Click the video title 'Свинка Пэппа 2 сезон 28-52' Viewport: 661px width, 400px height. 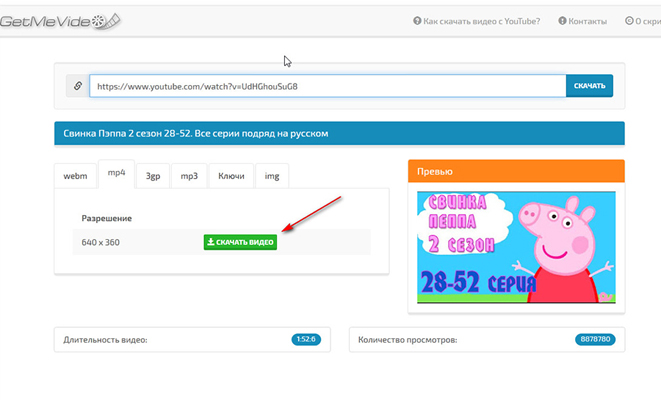tap(196, 134)
